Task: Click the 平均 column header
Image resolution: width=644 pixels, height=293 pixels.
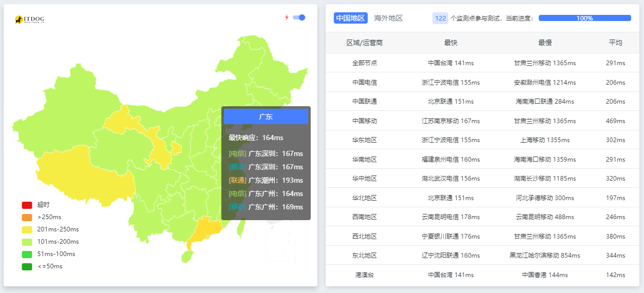Action: click(x=615, y=43)
